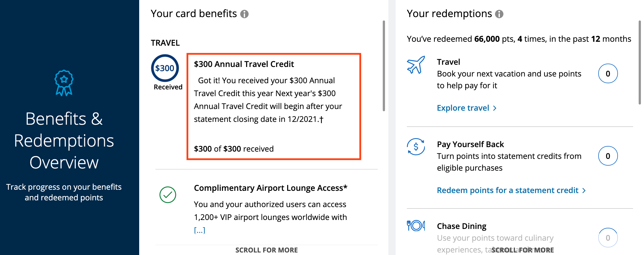
Task: Click the Pay Yourself Back dollar icon
Action: [416, 147]
